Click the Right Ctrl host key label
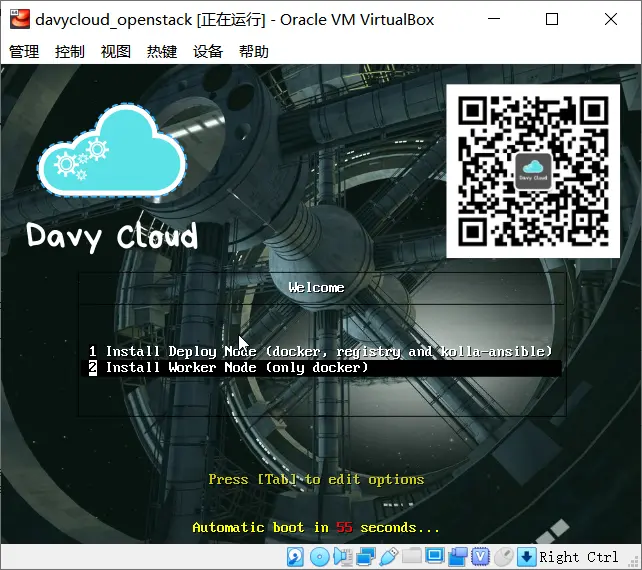The image size is (642, 570). [x=579, y=557]
